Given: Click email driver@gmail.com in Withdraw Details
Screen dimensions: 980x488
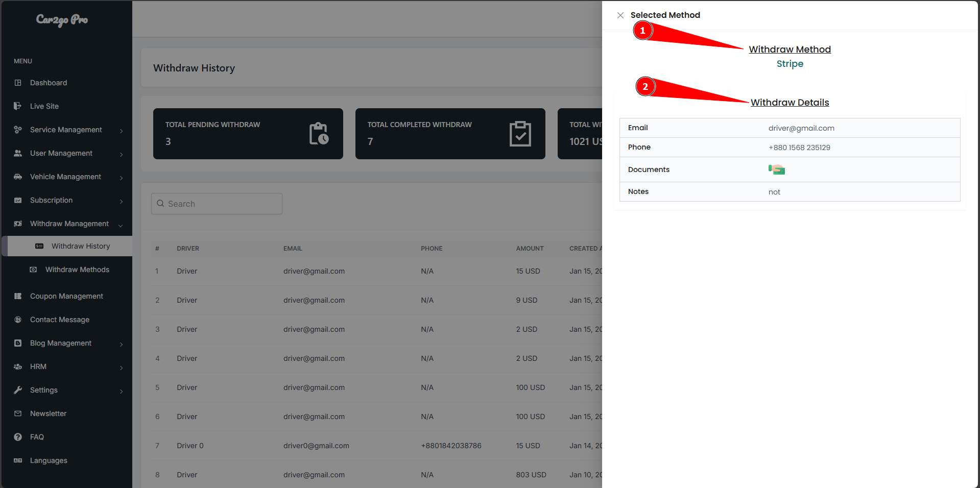Looking at the screenshot, I should pos(801,128).
